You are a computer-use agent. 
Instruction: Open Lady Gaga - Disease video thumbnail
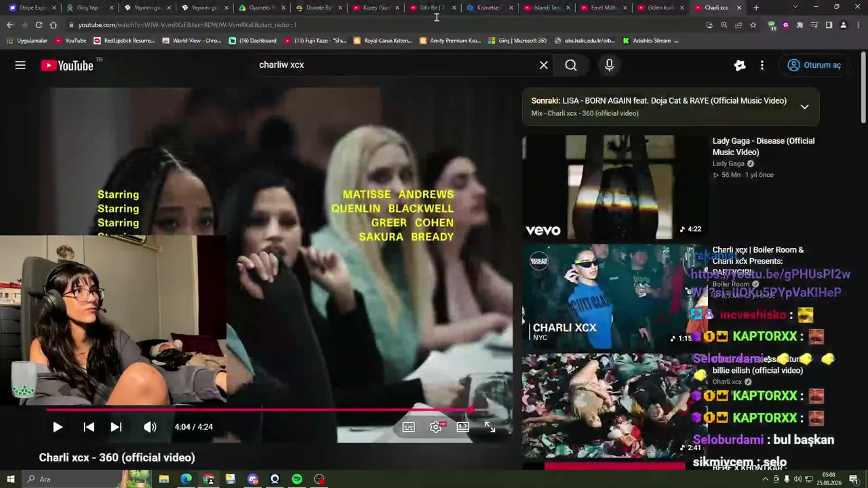click(x=614, y=187)
